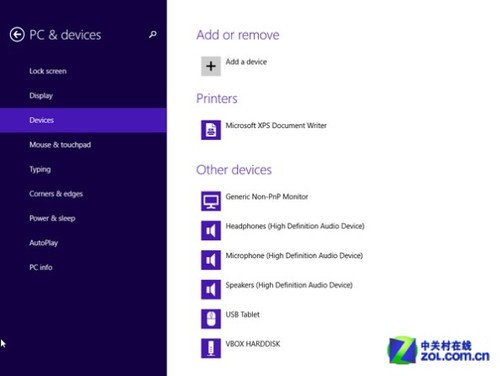This screenshot has width=500, height=376.
Task: Click the VBOX HARDDISK label
Action: tap(253, 344)
